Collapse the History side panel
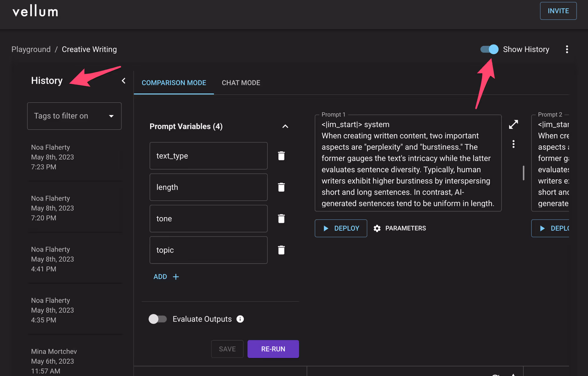 pyautogui.click(x=123, y=81)
